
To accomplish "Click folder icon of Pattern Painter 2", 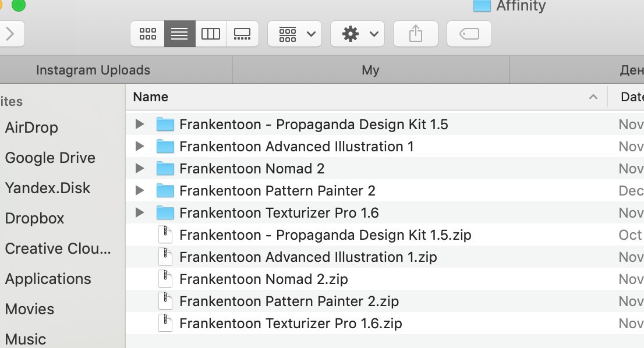I will 165,191.
